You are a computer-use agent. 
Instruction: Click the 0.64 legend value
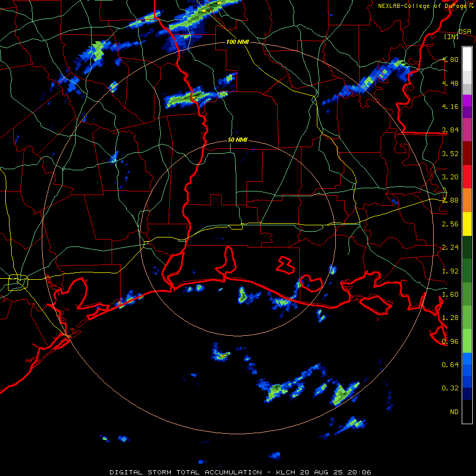450,364
